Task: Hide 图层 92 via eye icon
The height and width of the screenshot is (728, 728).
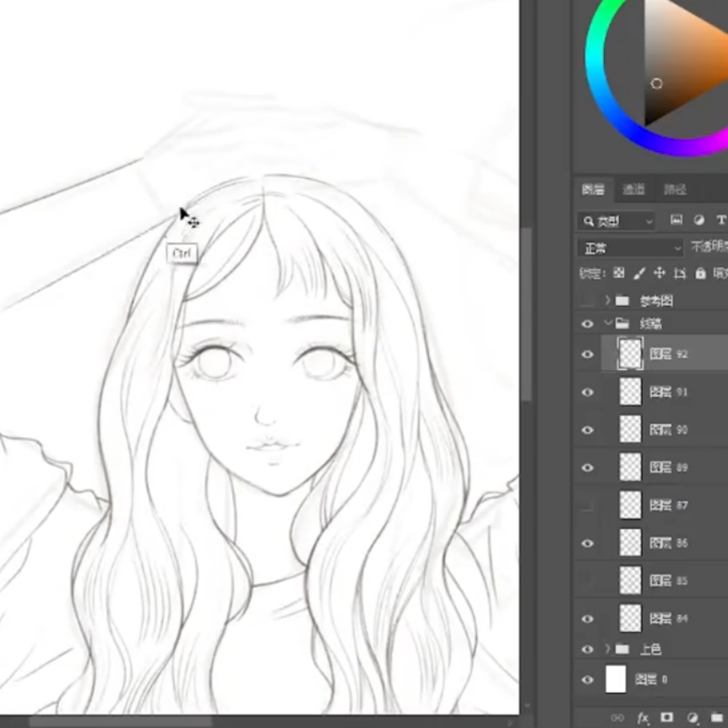Action: point(587,354)
